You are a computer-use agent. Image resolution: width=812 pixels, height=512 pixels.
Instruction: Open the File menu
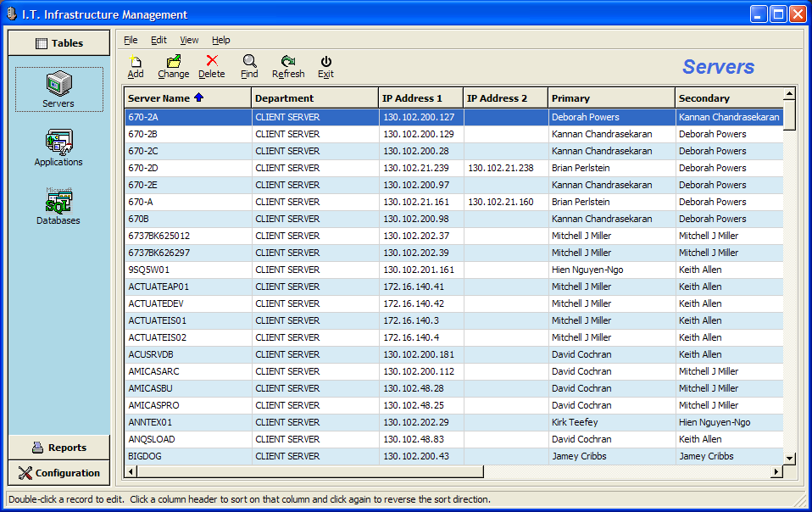coord(131,40)
